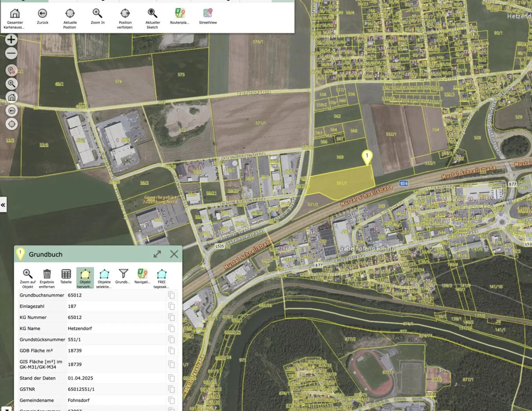Open the Grundbuch filter funnel
This screenshot has width=532, height=411.
(123, 274)
